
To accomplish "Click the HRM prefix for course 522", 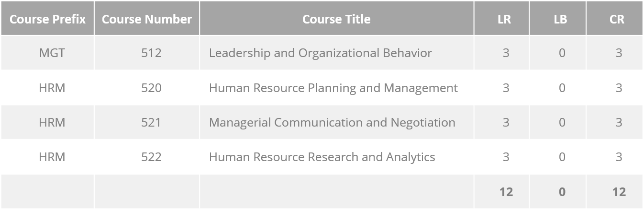I will [x=52, y=157].
